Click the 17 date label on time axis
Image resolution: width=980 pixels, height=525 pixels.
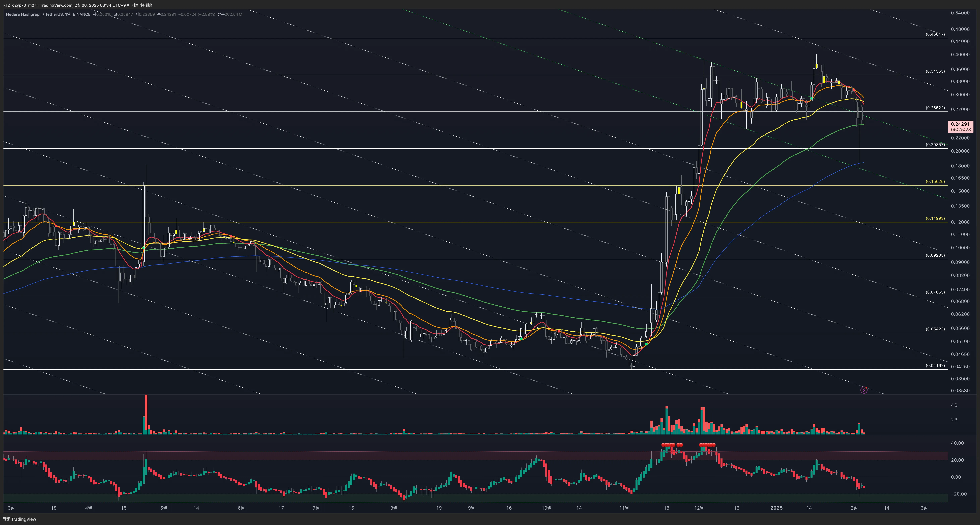[281, 508]
